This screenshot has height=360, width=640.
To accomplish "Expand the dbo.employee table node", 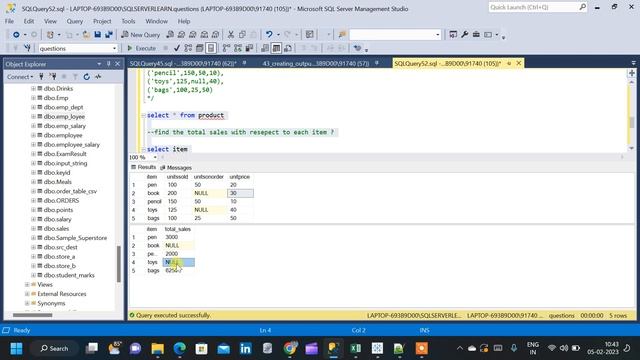I will point(33,135).
